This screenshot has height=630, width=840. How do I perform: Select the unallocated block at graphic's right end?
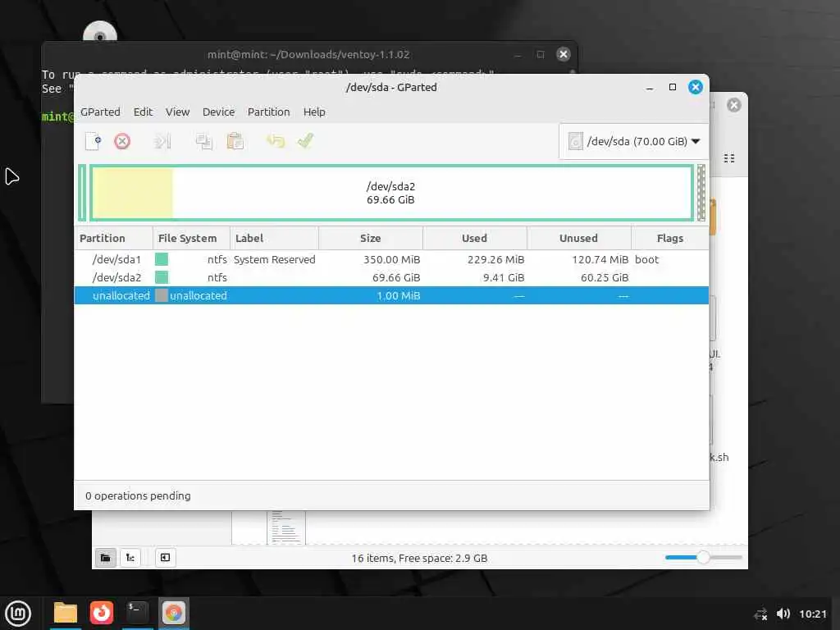701,193
